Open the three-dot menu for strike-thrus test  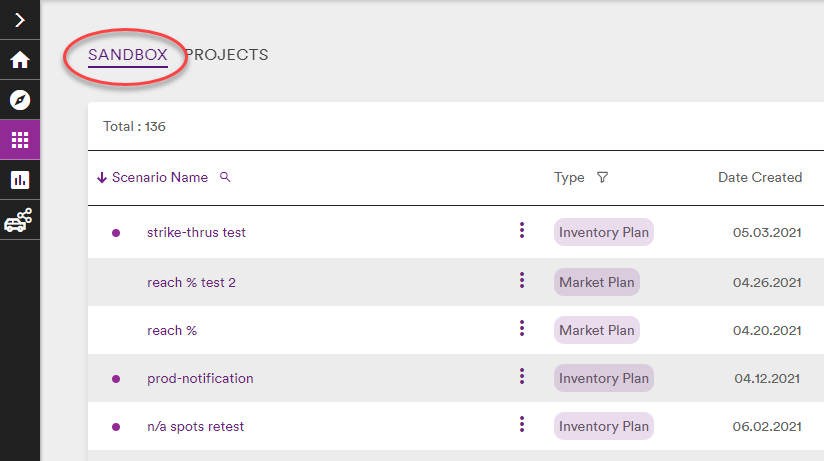pos(522,230)
